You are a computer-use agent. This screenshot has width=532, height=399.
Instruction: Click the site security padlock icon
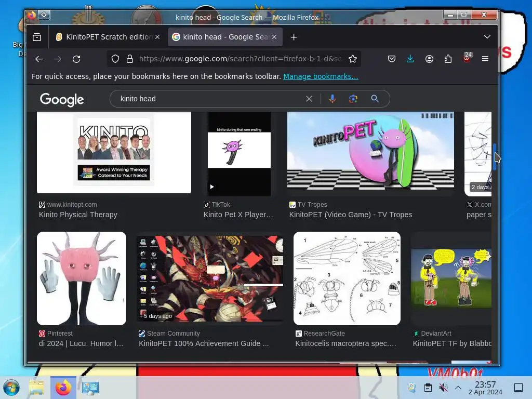click(x=129, y=59)
